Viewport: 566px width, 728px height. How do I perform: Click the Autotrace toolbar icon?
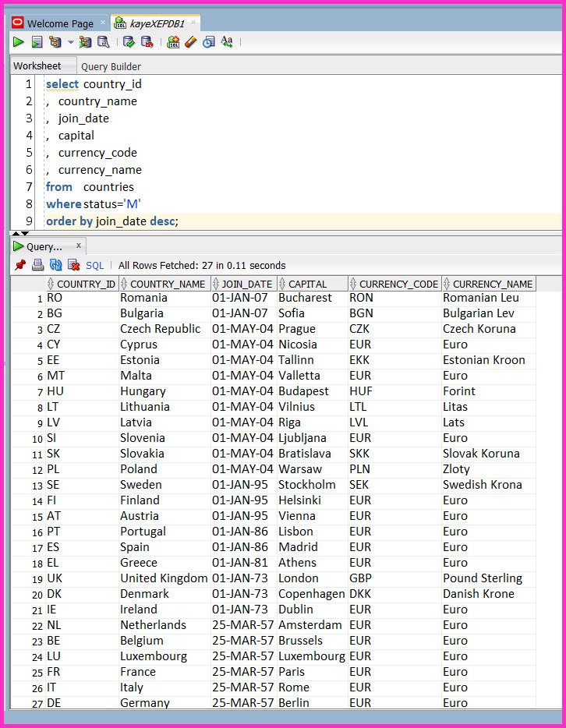(x=85, y=42)
